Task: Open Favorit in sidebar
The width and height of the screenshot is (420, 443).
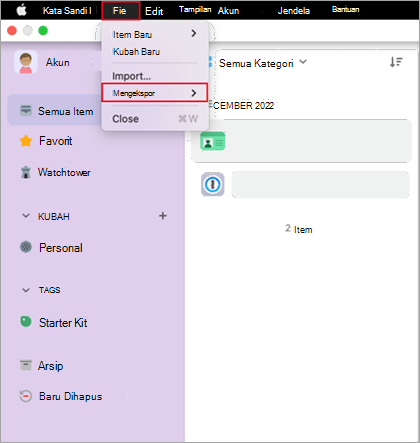Action: click(55, 141)
